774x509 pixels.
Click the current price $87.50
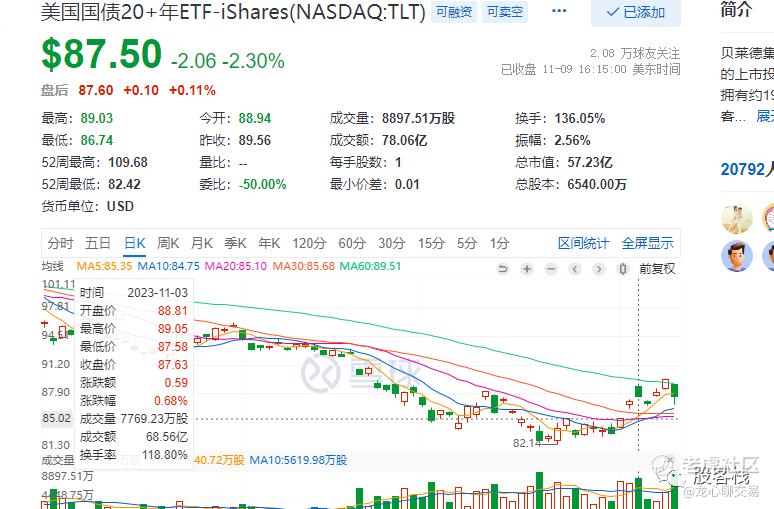coord(102,54)
